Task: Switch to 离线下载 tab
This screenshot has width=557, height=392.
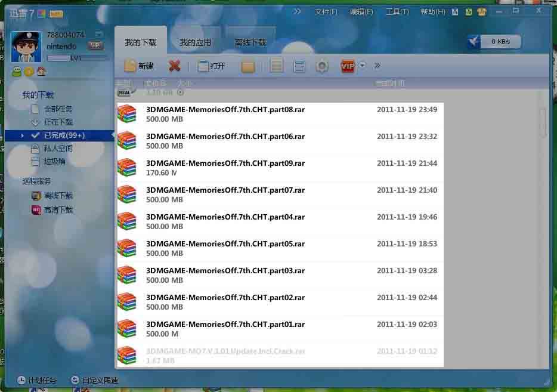Action: pyautogui.click(x=250, y=42)
